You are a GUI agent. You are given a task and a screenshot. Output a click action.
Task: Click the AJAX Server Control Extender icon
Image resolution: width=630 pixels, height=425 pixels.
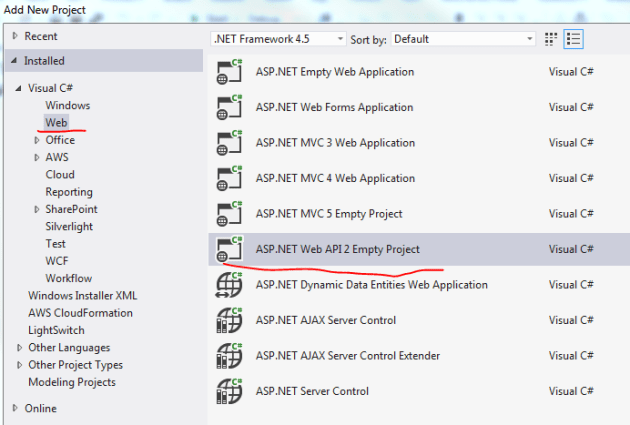coord(229,356)
